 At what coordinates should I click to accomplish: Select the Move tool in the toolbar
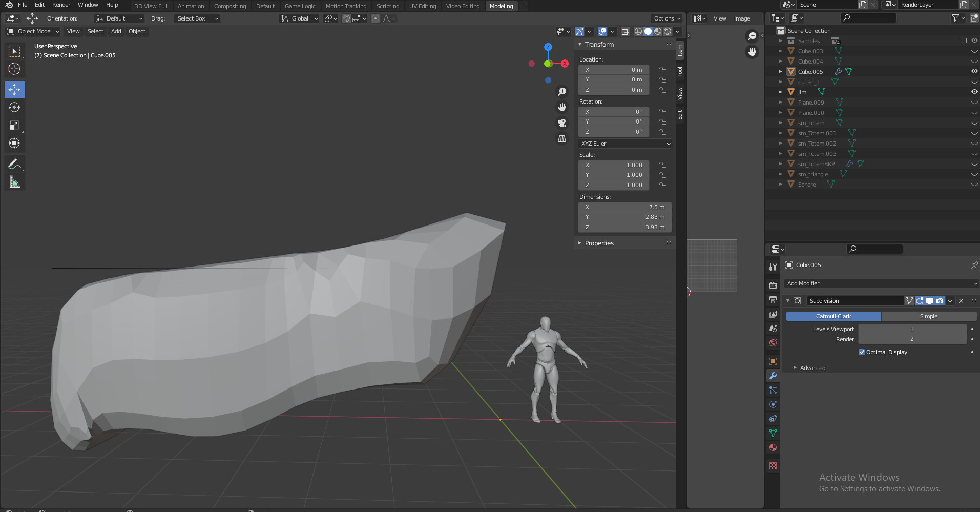coord(14,89)
